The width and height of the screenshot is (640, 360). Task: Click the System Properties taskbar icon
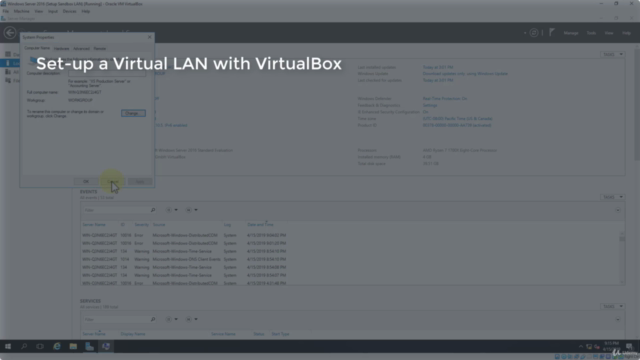(x=106, y=347)
